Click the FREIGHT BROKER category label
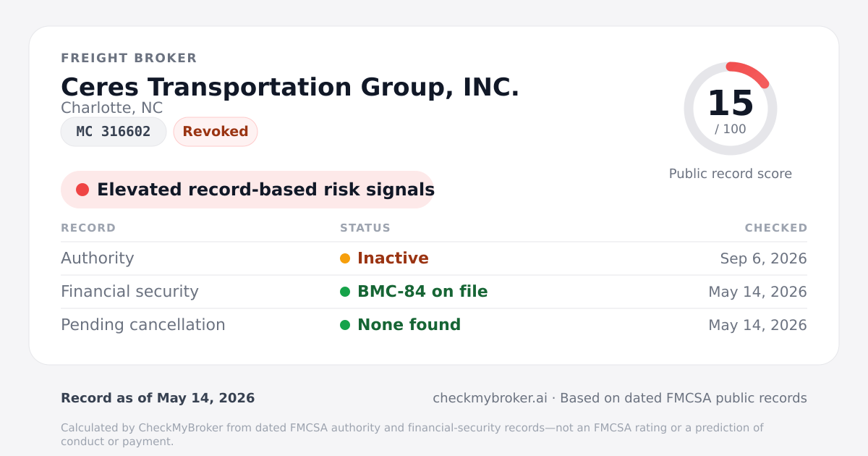The height and width of the screenshot is (456, 868). tap(129, 58)
